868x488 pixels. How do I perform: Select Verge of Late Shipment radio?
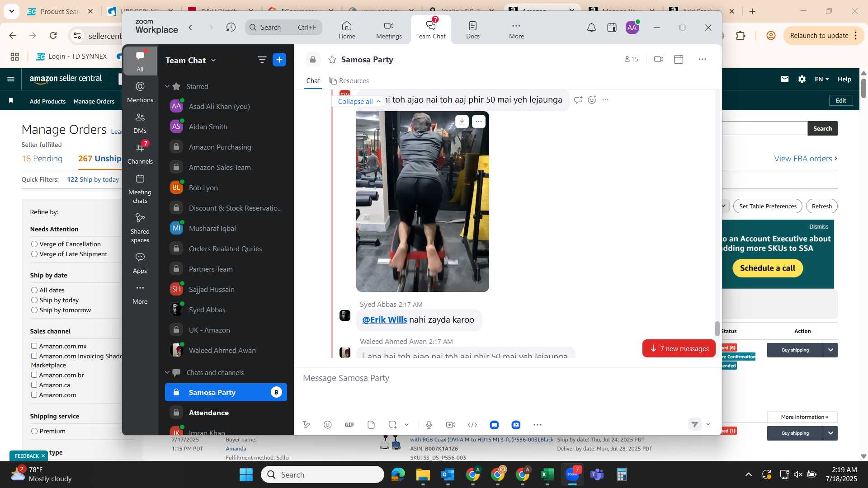[x=34, y=254]
